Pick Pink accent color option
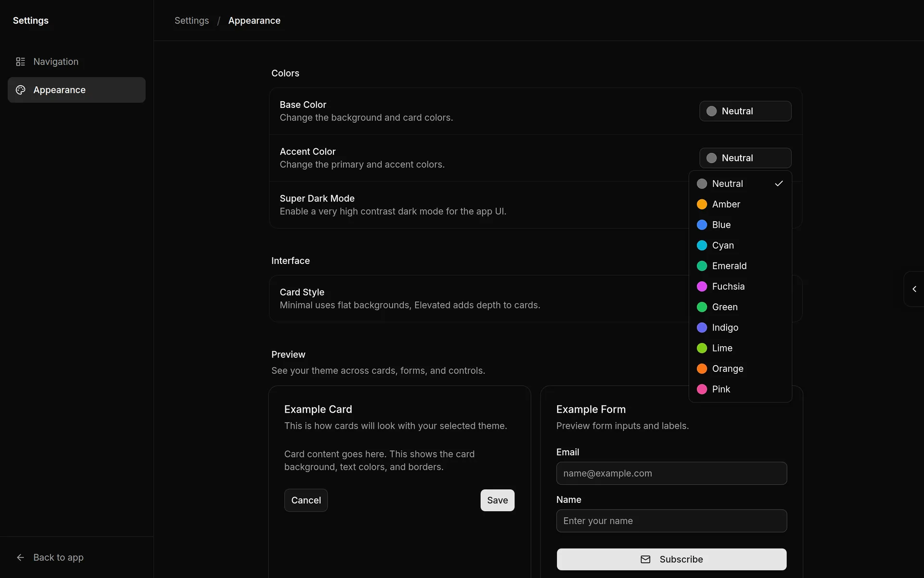The width and height of the screenshot is (924, 578). [740, 389]
